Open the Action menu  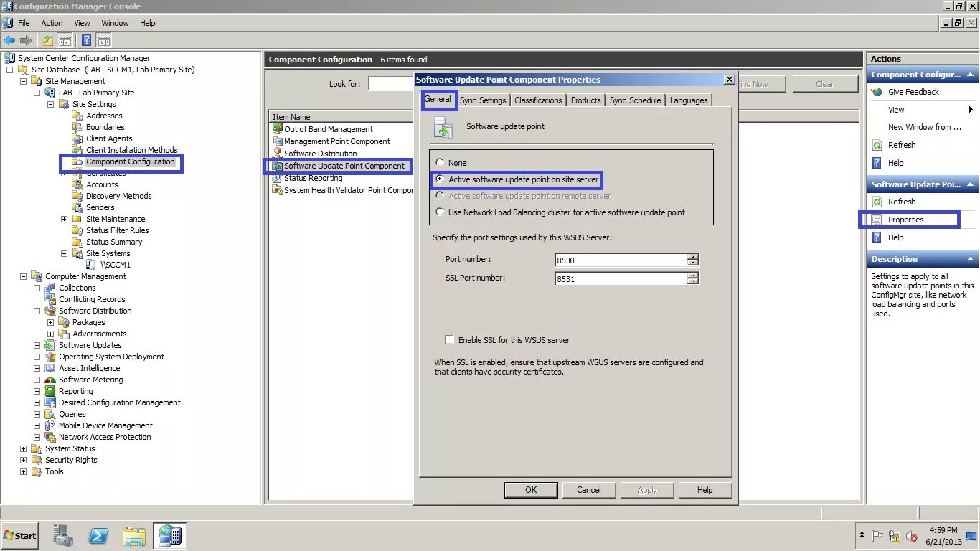(x=52, y=23)
